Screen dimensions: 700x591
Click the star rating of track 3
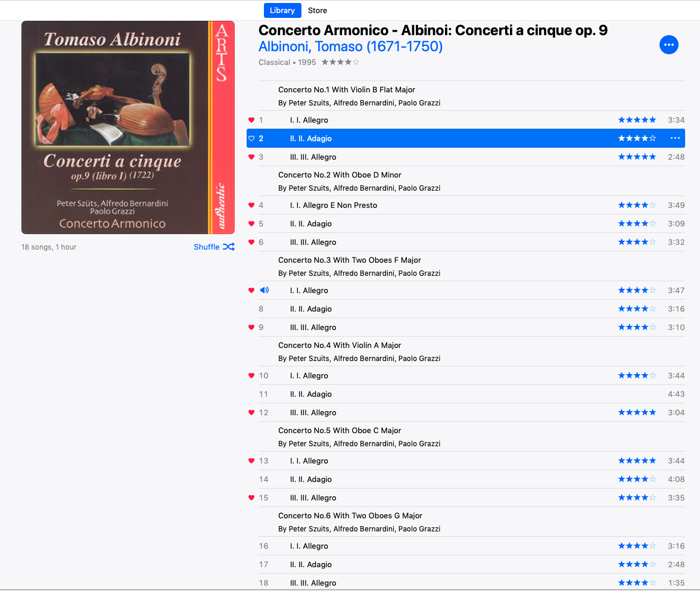pos(637,157)
